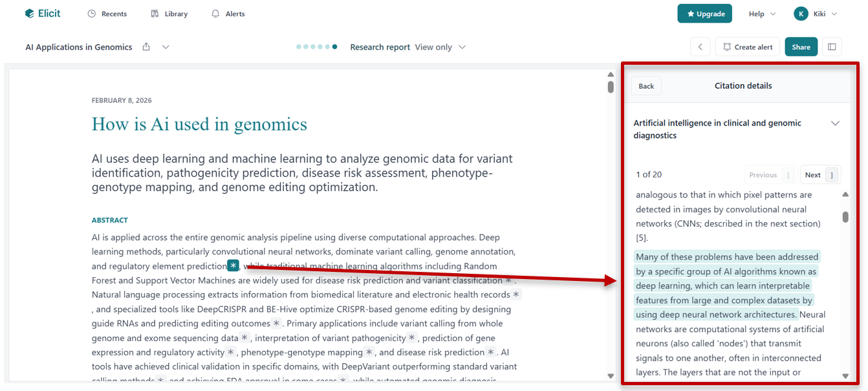This screenshot has width=868, height=391.
Task: Open the Library page
Action: tap(169, 14)
